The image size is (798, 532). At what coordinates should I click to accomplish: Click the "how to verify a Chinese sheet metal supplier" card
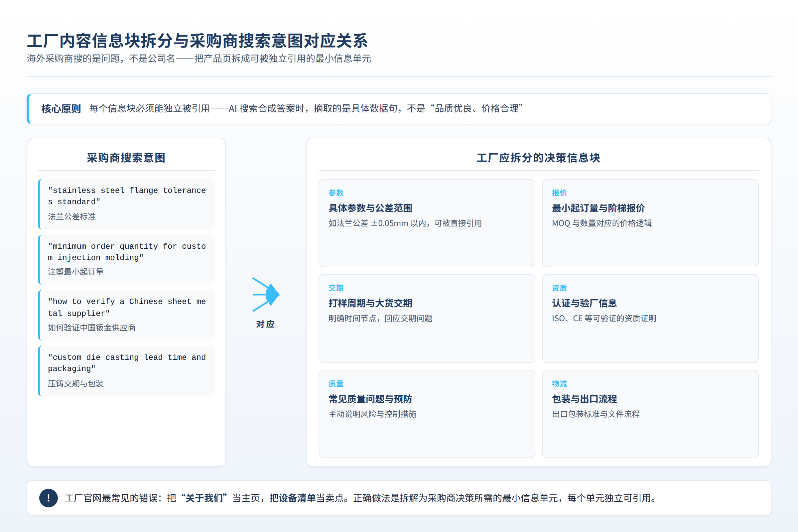tap(126, 315)
